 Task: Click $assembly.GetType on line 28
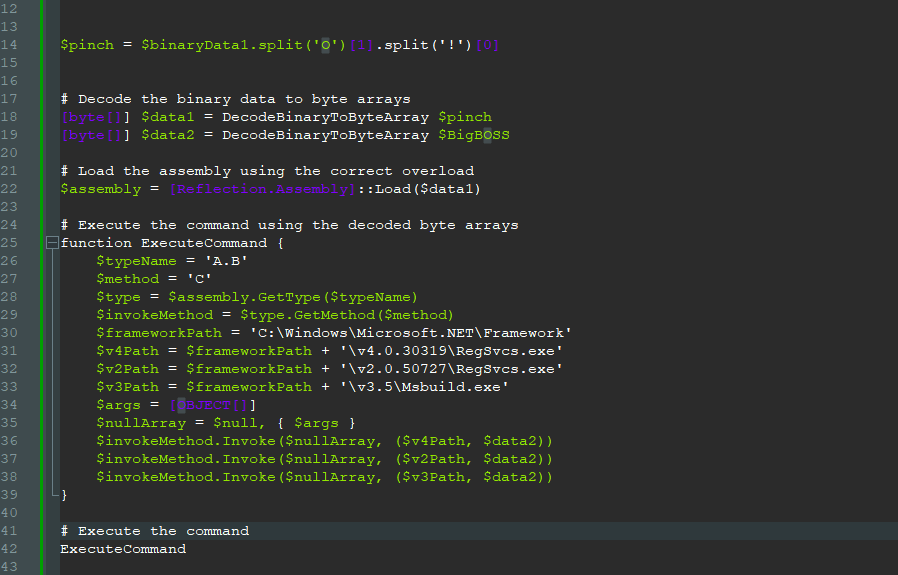click(x=244, y=297)
